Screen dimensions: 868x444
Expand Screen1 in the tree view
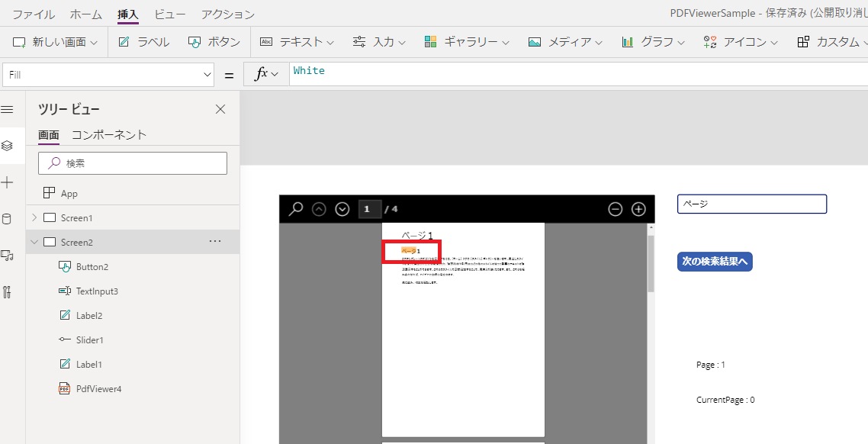tap(34, 217)
